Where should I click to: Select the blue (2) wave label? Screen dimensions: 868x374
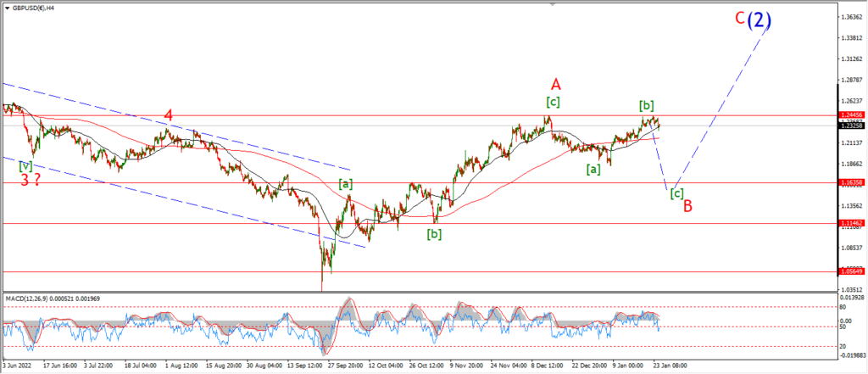coord(759,20)
